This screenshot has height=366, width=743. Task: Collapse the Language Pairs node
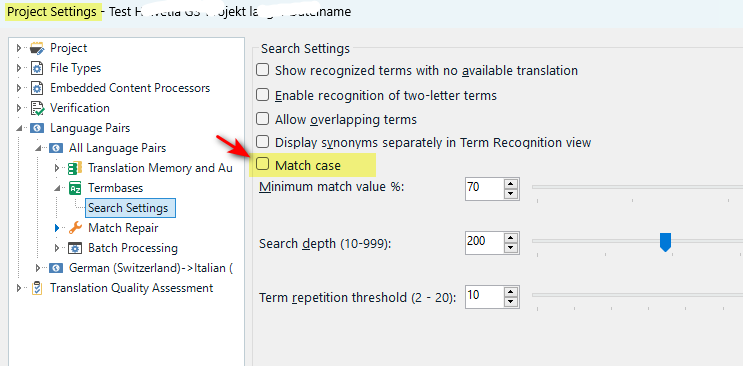(19, 128)
